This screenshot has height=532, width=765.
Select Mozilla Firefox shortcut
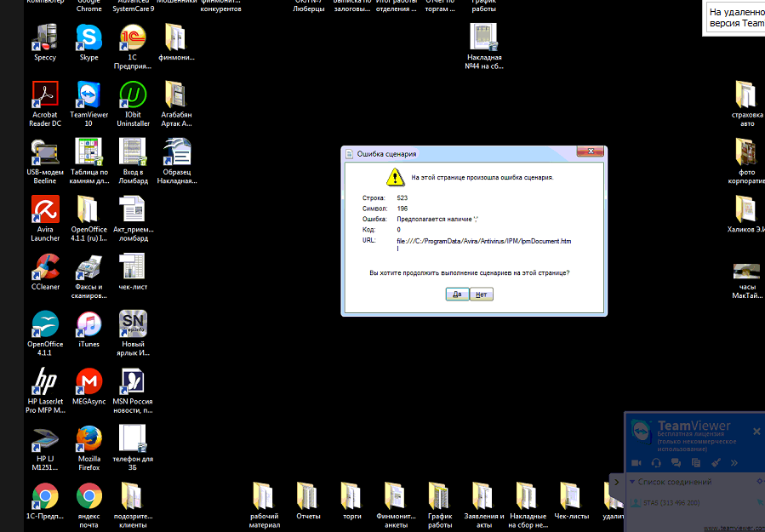[88, 448]
